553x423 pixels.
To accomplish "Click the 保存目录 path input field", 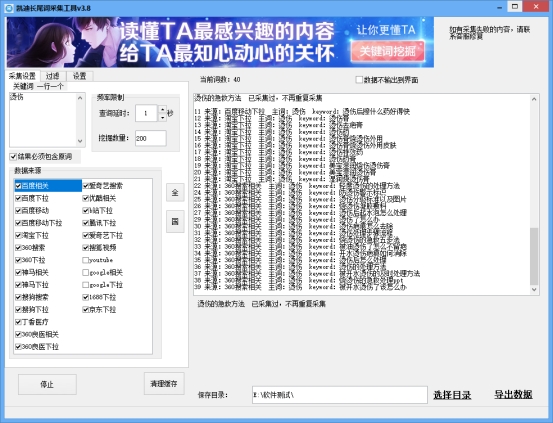I will [x=340, y=395].
